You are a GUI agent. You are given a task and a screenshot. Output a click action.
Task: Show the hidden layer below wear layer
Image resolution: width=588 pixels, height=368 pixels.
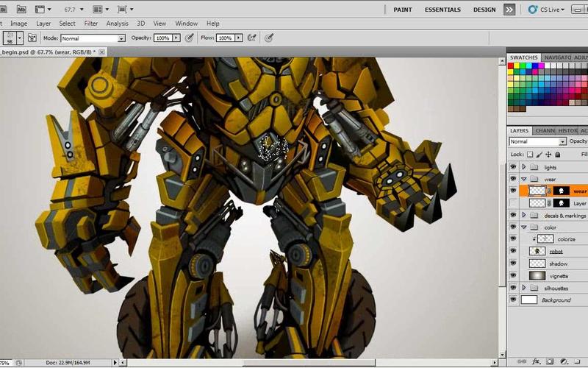(513, 203)
